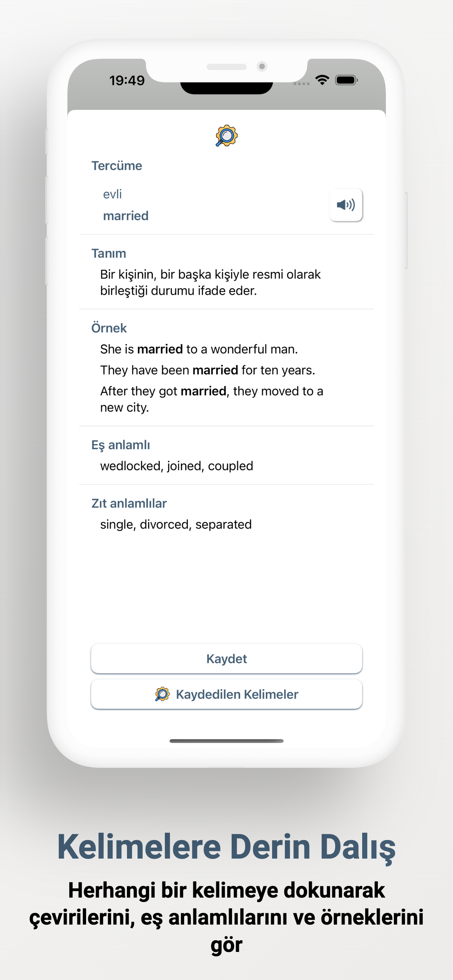453x980 pixels.
Task: Tap the synonyms line "wedlocked, joined, coupled"
Action: point(177,466)
